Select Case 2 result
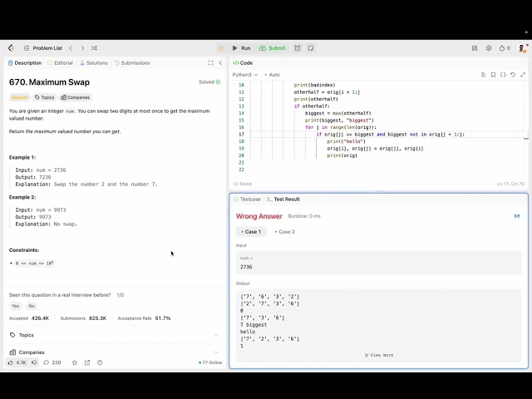532x399 pixels. [x=285, y=232]
